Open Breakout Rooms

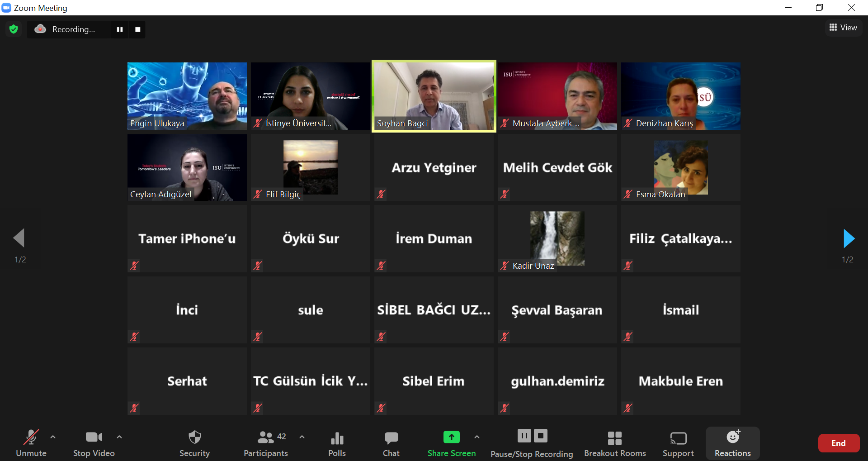[x=615, y=443]
